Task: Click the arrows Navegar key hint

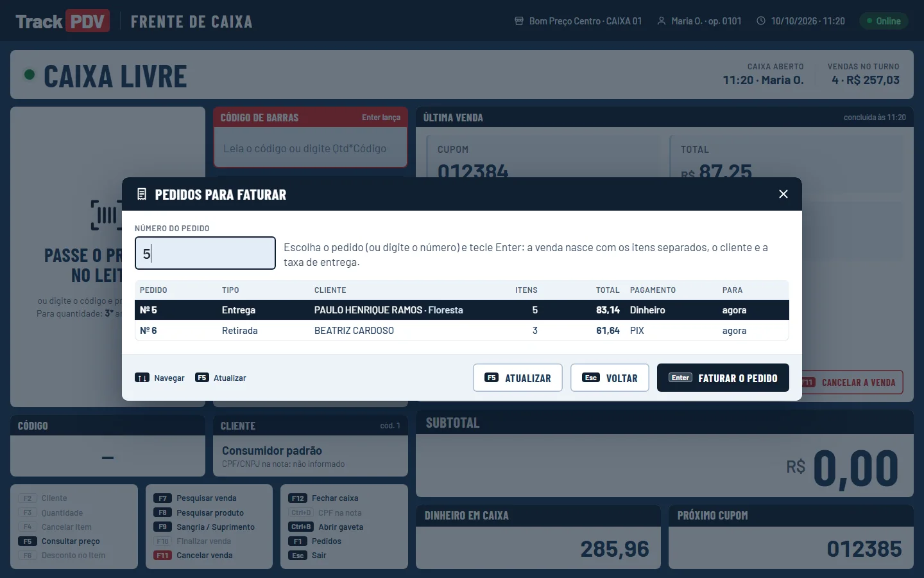Action: tap(160, 378)
